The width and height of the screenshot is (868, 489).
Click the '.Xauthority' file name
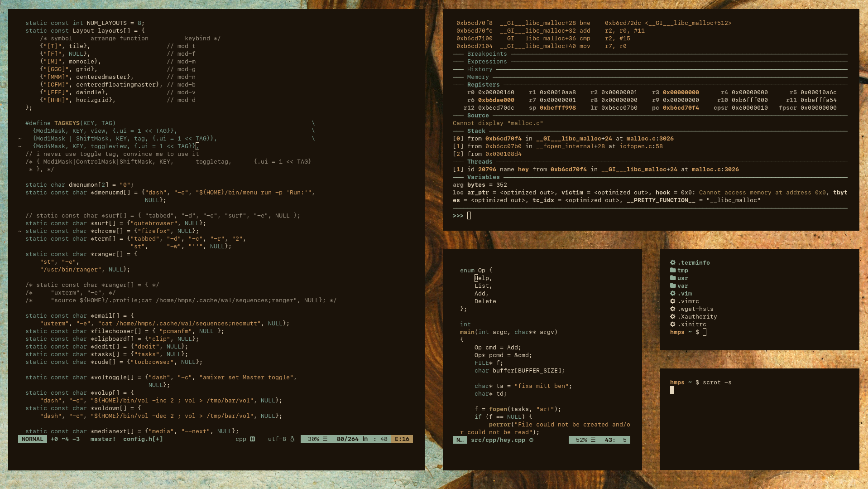pos(697,316)
